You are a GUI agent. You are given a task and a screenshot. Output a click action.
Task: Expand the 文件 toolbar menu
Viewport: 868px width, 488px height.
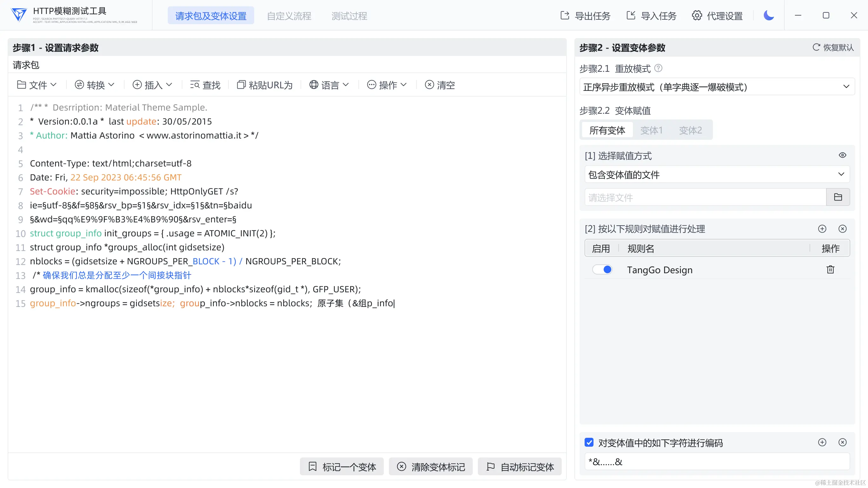[37, 85]
